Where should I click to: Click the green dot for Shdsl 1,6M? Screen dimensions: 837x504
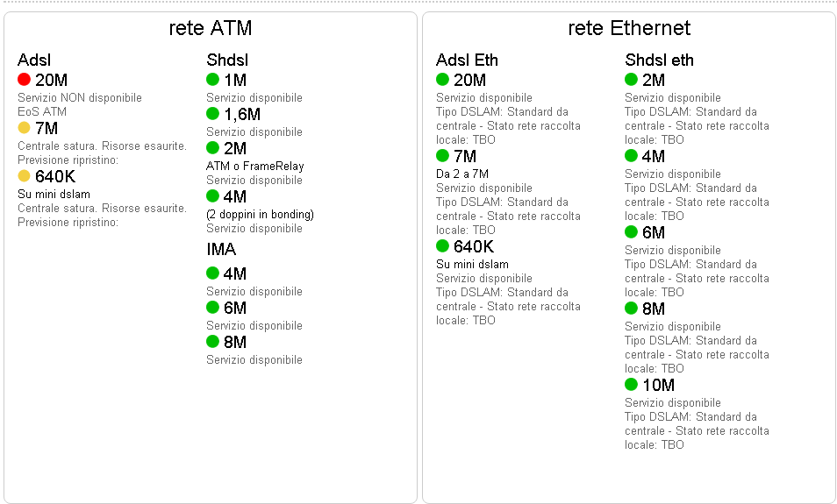pos(212,114)
